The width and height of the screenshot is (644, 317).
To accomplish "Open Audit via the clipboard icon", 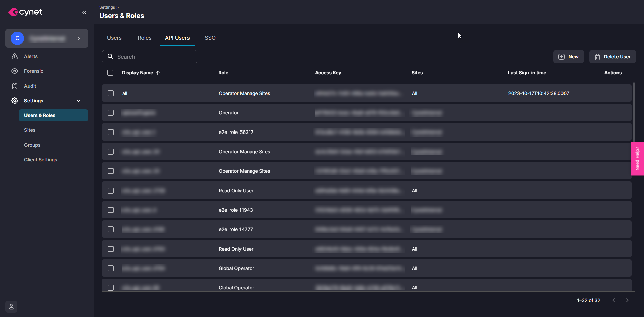I will pyautogui.click(x=15, y=86).
